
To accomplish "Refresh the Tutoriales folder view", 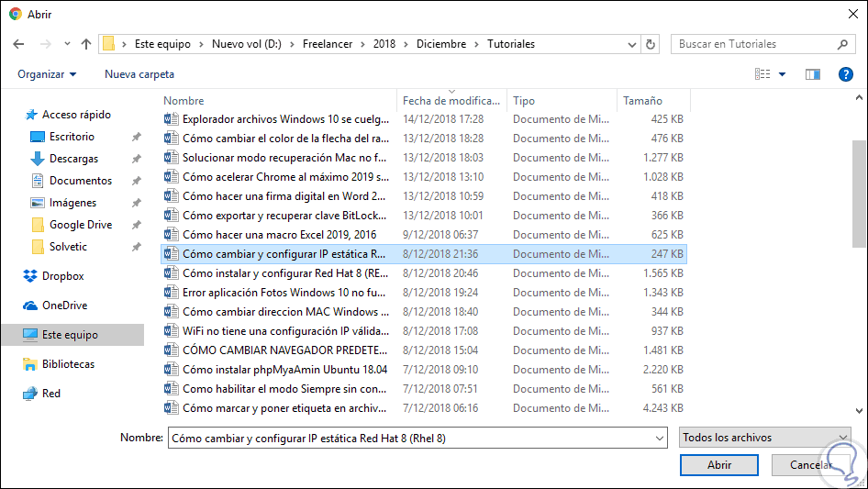I will coord(651,44).
